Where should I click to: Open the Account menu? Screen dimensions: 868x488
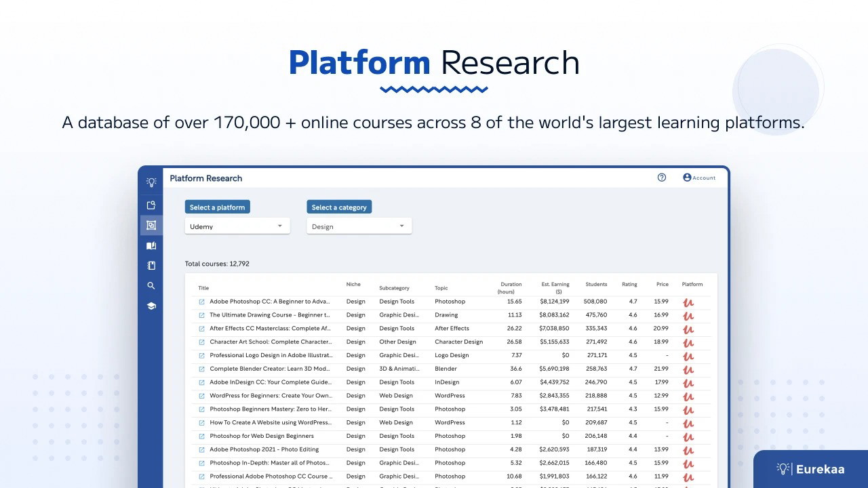699,178
